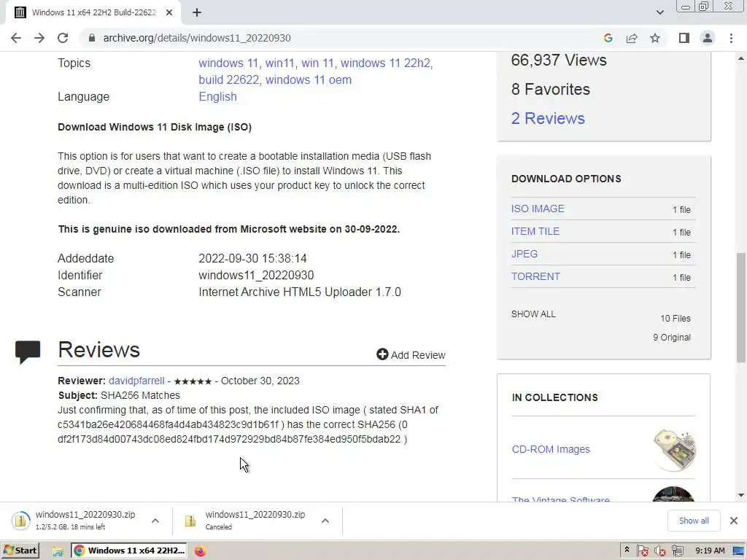Open the build 22622 topic

pyautogui.click(x=228, y=79)
